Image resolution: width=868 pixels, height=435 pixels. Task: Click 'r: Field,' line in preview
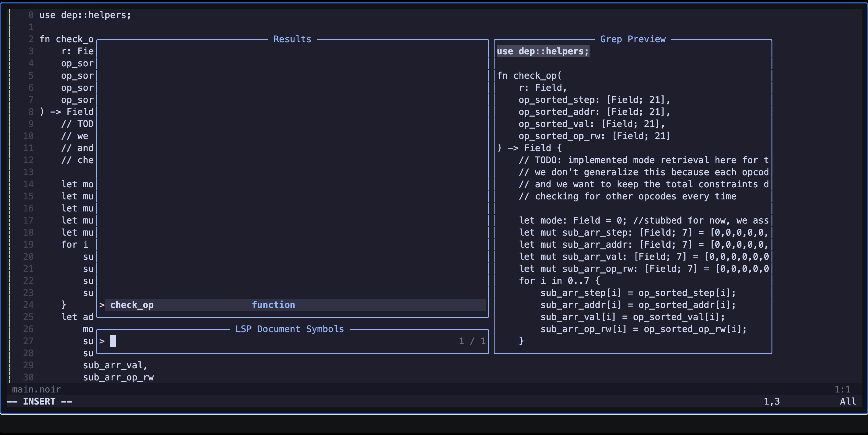pyautogui.click(x=543, y=88)
